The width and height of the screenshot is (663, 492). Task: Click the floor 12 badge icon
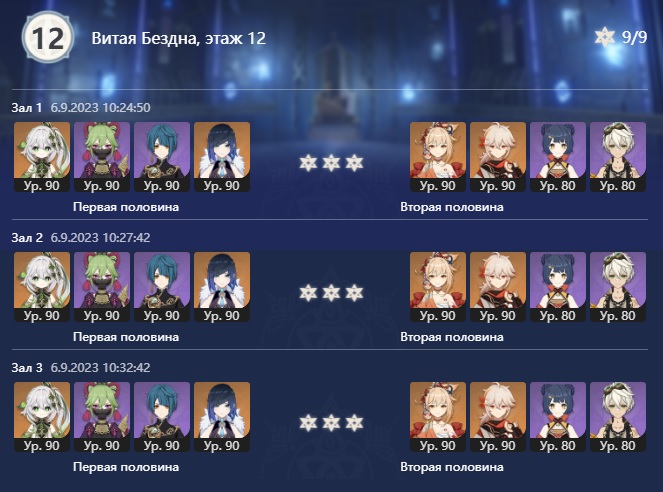click(x=48, y=37)
